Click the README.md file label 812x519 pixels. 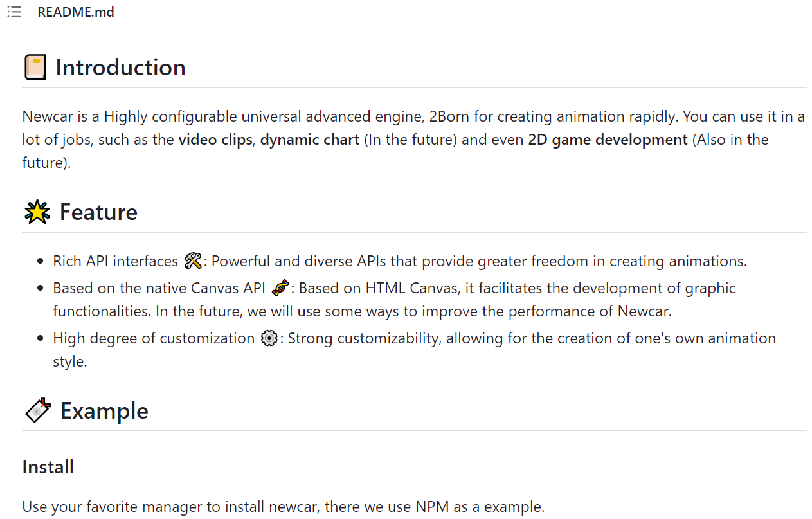pos(76,12)
